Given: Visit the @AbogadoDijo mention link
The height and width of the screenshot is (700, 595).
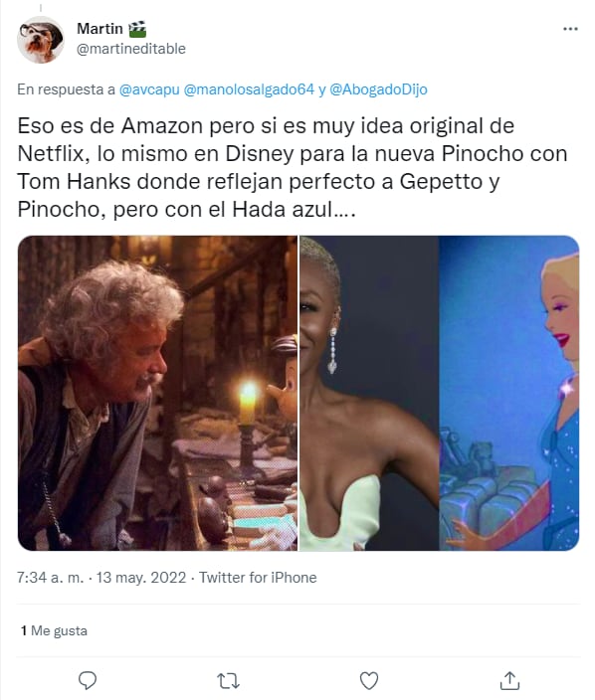Looking at the screenshot, I should [x=378, y=89].
